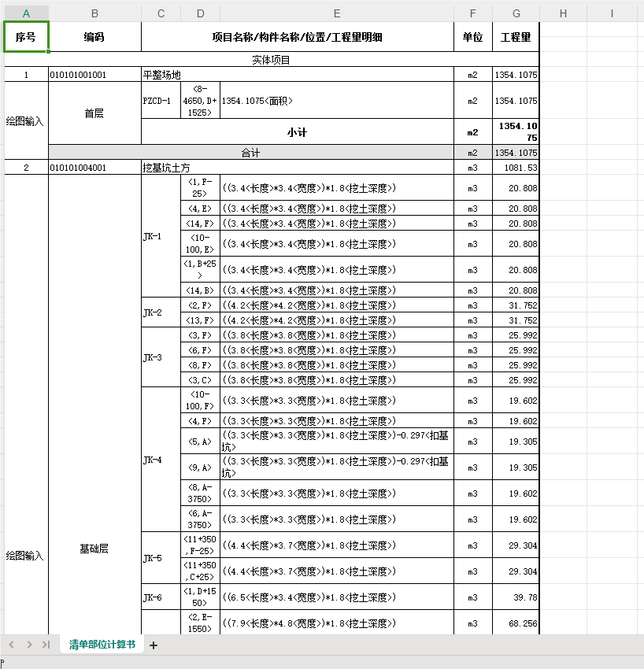Click the 序号 header cell
This screenshot has height=669, width=644.
(27, 37)
